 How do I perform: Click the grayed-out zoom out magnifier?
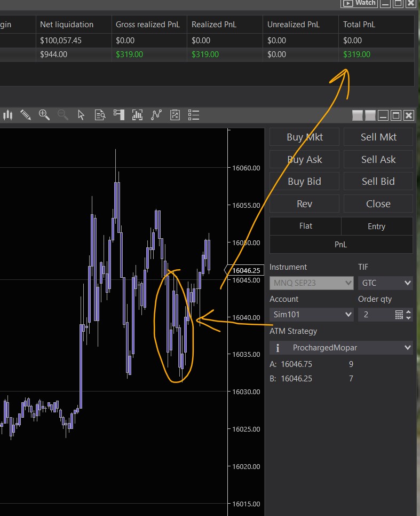pyautogui.click(x=62, y=115)
